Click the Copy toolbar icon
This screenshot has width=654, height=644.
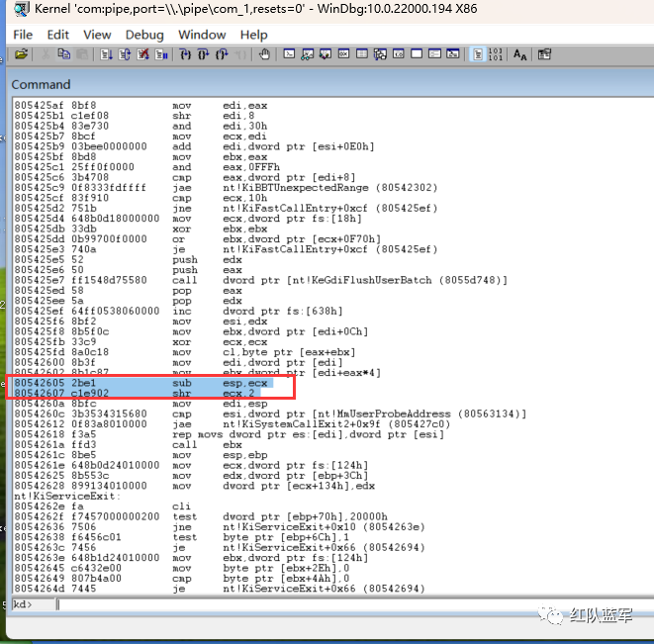(63, 54)
